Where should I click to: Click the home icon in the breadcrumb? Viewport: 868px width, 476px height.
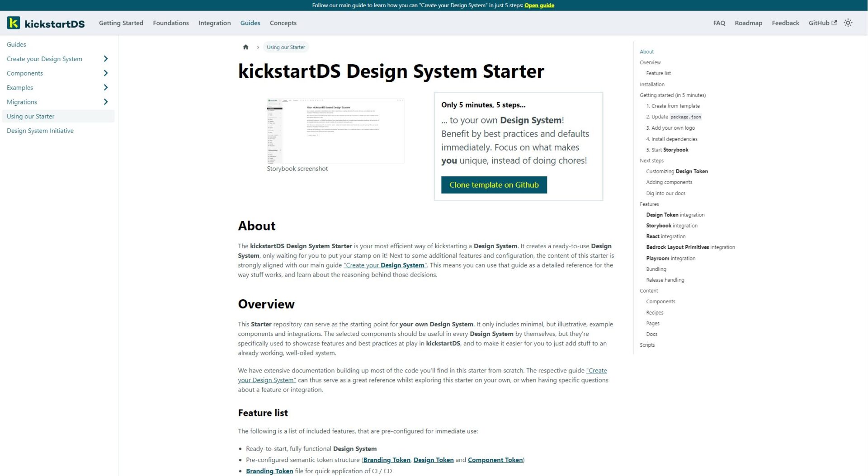[x=245, y=47]
